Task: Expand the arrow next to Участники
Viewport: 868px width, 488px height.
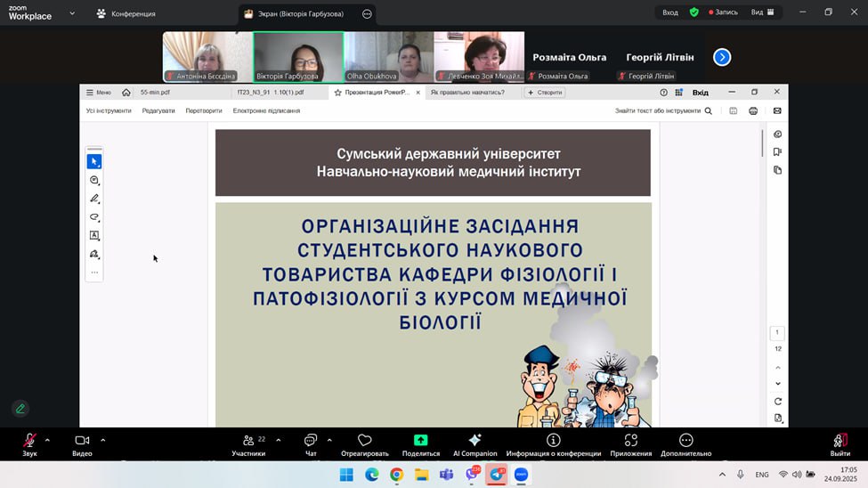Action: point(279,440)
